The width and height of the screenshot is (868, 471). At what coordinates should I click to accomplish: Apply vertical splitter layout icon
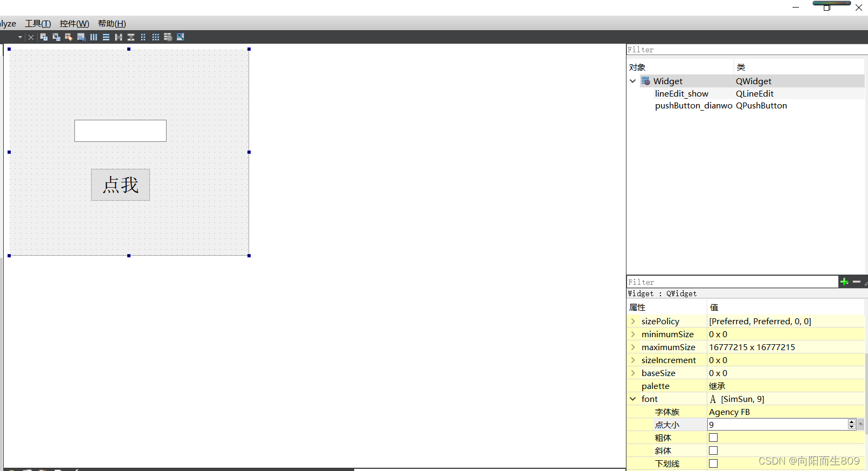[x=131, y=37]
